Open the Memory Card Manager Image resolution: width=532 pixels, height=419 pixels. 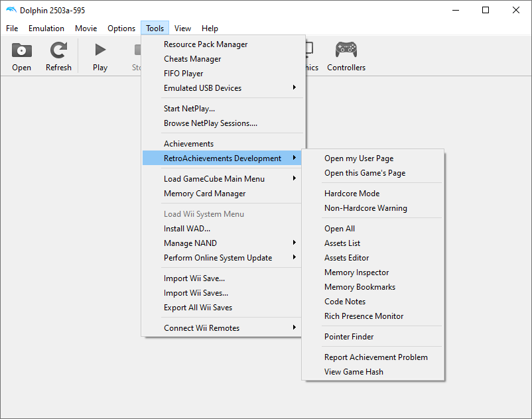pos(205,193)
